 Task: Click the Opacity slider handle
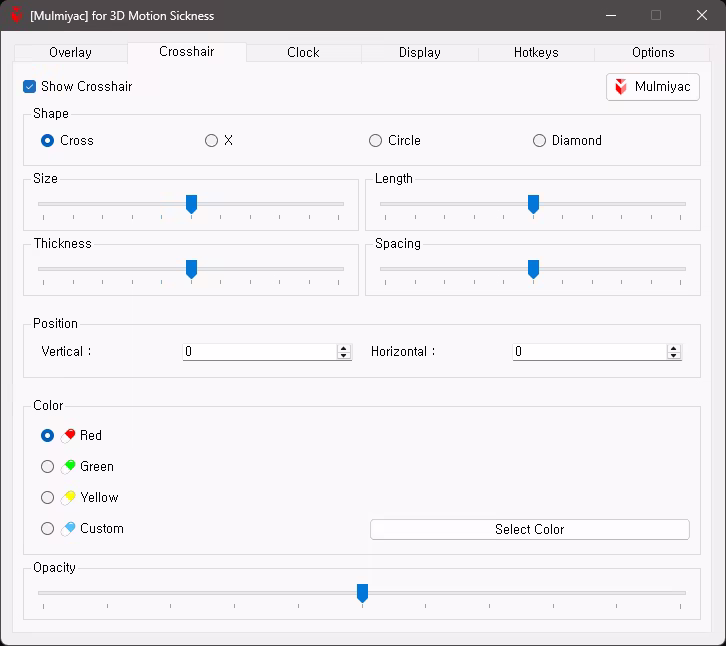click(x=362, y=593)
